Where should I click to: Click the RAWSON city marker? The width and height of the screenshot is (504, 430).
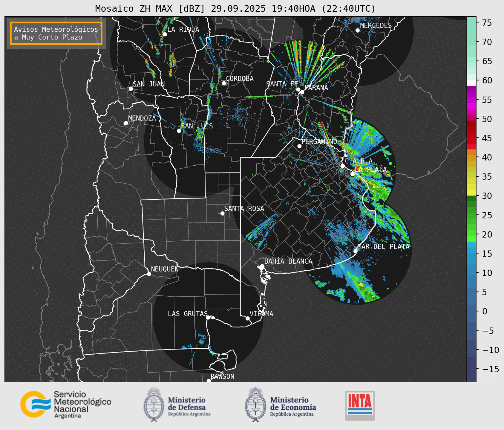tap(209, 381)
